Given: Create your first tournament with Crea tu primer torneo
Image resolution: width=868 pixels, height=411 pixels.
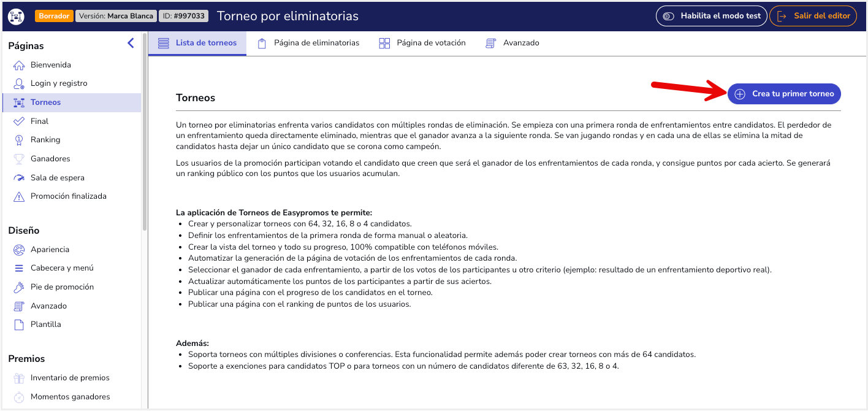Looking at the screenshot, I should [x=784, y=94].
